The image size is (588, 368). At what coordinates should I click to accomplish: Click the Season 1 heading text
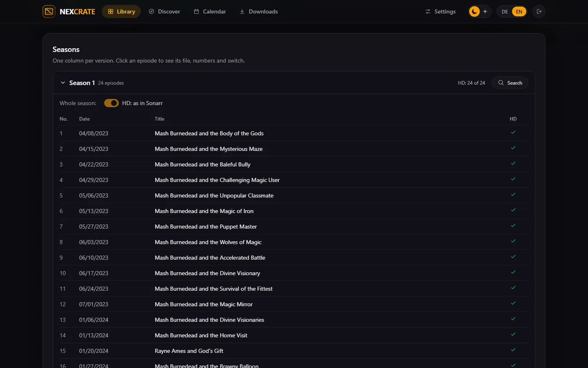[82, 83]
